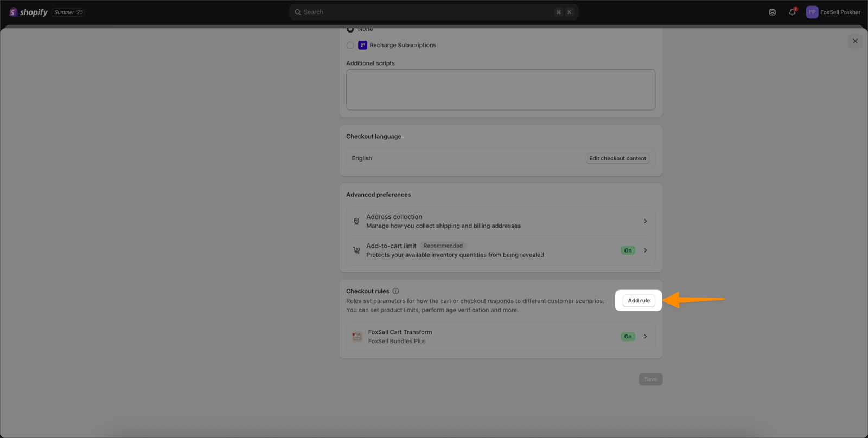868x438 pixels.
Task: Close the settings overlay with the X
Action: click(855, 41)
